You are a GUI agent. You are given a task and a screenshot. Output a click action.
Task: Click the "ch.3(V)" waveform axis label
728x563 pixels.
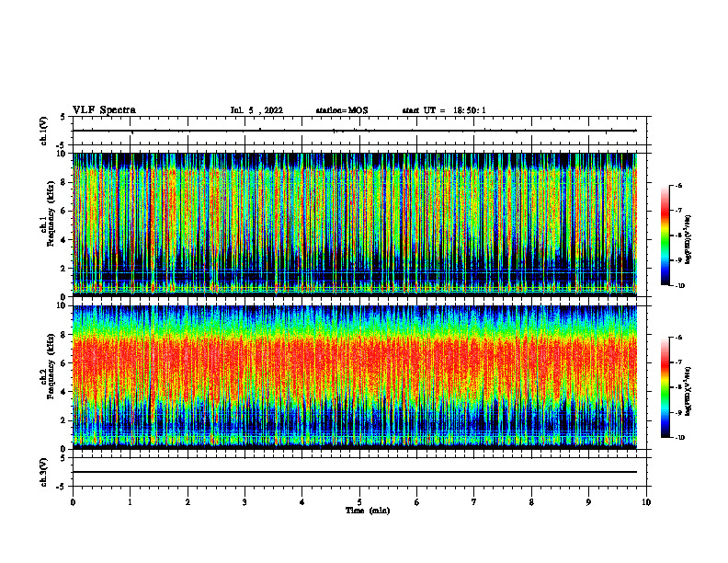coord(44,472)
